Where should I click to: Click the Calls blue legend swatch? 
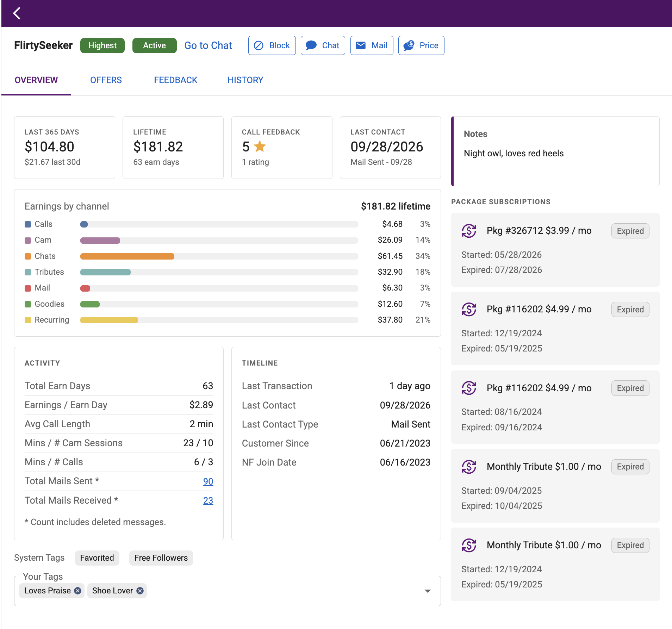tap(28, 224)
